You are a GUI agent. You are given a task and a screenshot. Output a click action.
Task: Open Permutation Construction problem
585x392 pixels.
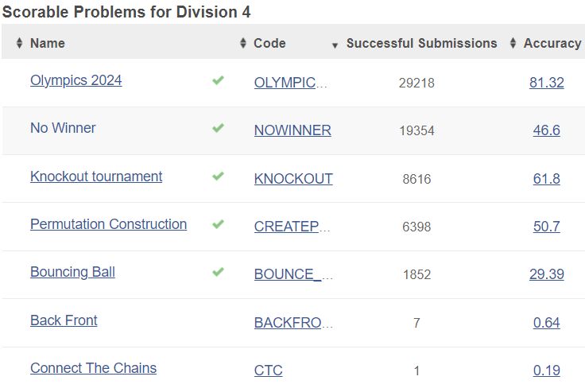(108, 224)
